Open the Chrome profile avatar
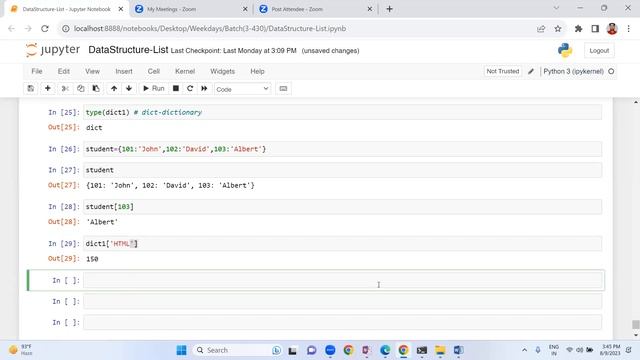The width and height of the screenshot is (640, 360). pos(612,29)
